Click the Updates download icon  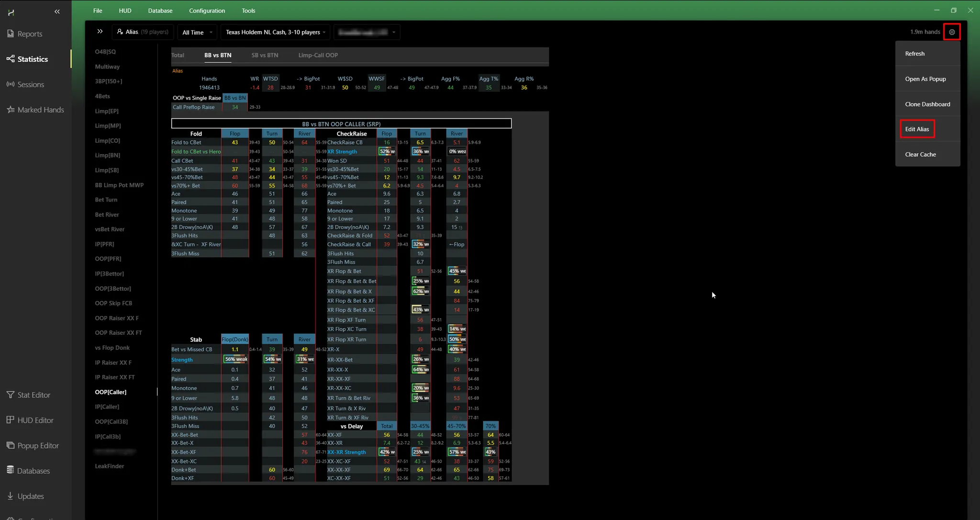(11, 496)
